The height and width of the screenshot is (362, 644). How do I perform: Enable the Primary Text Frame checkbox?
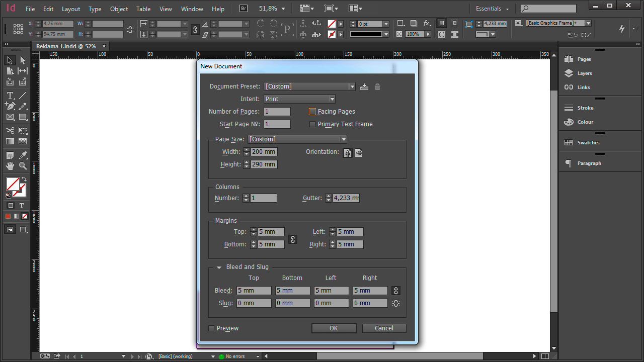coord(312,124)
